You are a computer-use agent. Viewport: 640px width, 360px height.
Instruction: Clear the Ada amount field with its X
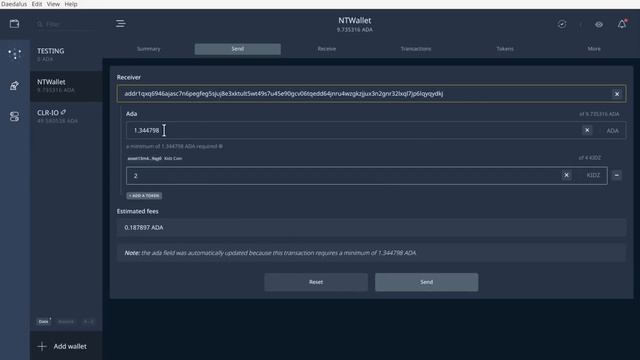[587, 130]
